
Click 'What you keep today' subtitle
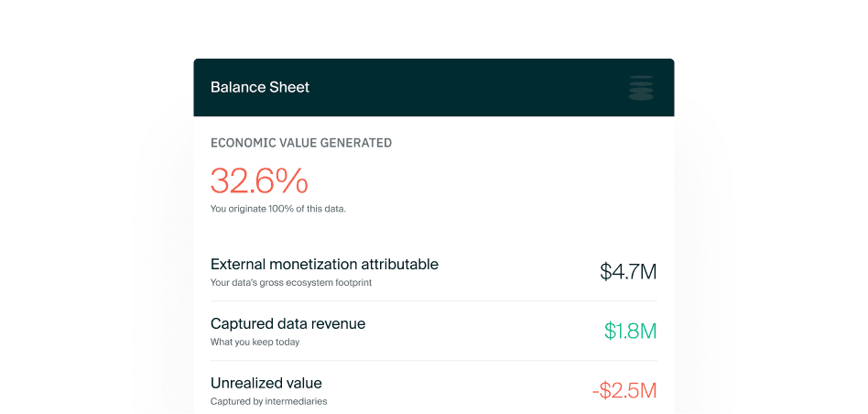click(255, 342)
